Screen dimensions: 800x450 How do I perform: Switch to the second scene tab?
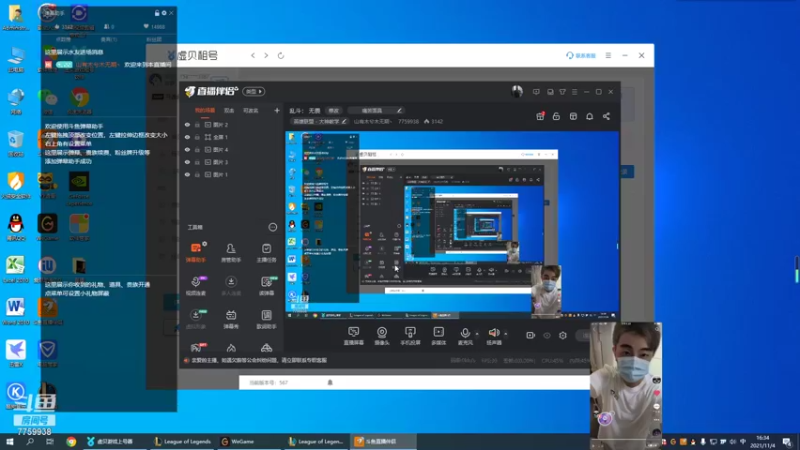tap(229, 110)
